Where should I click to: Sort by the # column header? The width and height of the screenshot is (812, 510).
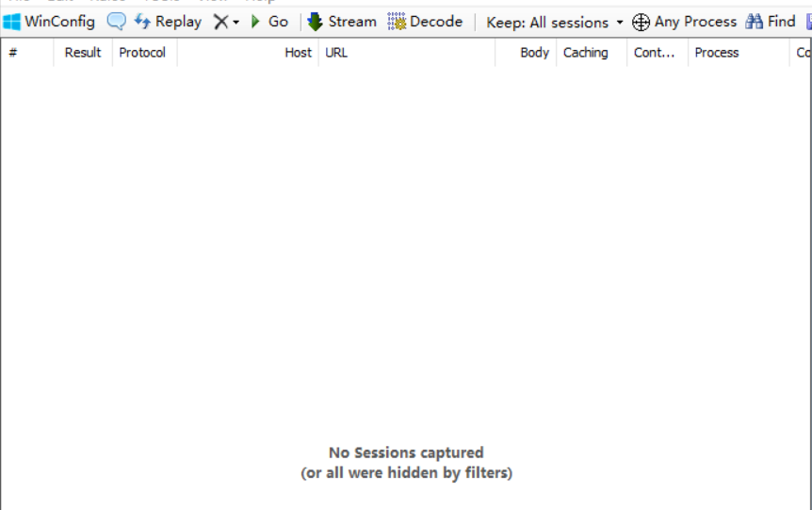click(27, 53)
